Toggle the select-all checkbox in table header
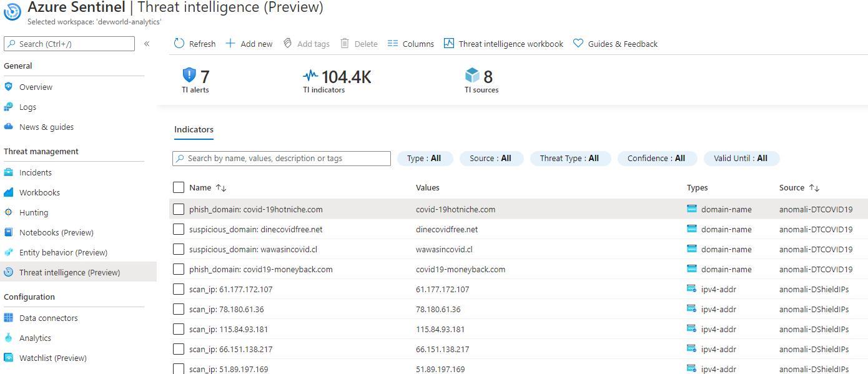 pyautogui.click(x=179, y=187)
